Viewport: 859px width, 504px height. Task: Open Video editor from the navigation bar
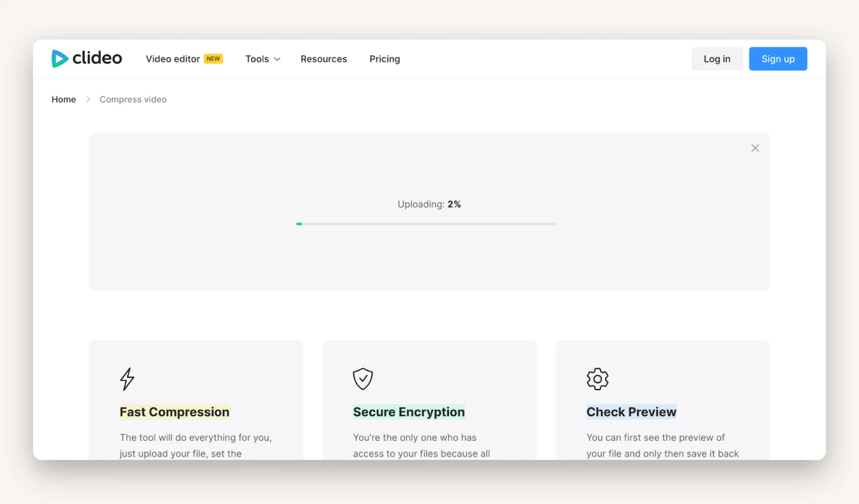[172, 59]
